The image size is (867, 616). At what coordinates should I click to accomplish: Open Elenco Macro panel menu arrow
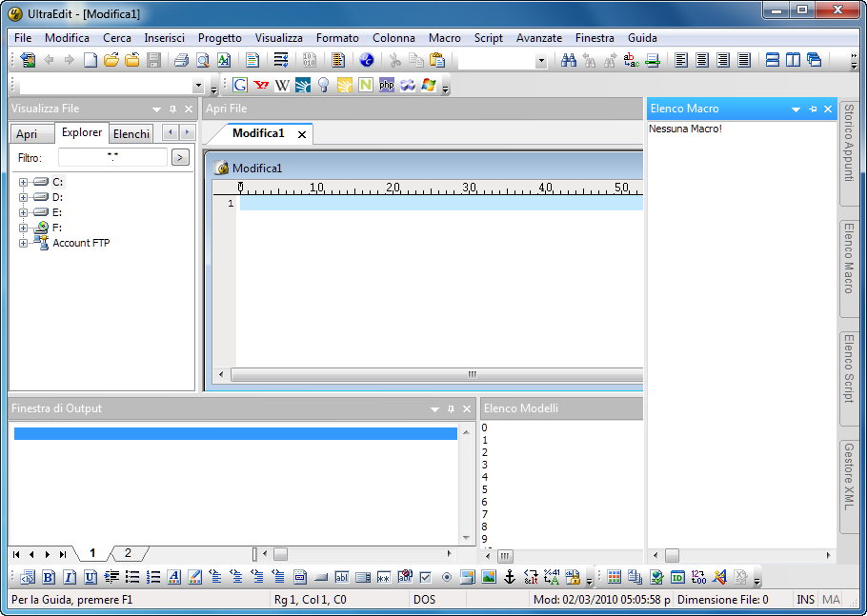(x=796, y=109)
